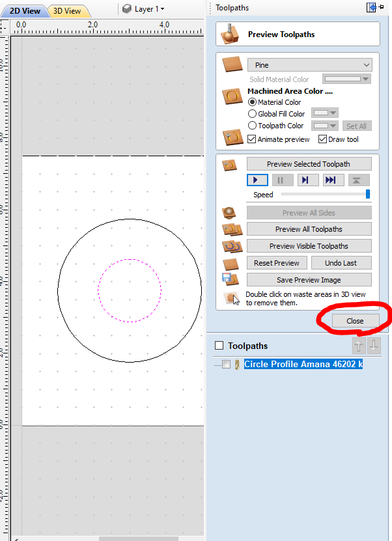Click the horizontal scrollbar under the 2D view
The width and height of the screenshot is (392, 541).
coord(139,538)
